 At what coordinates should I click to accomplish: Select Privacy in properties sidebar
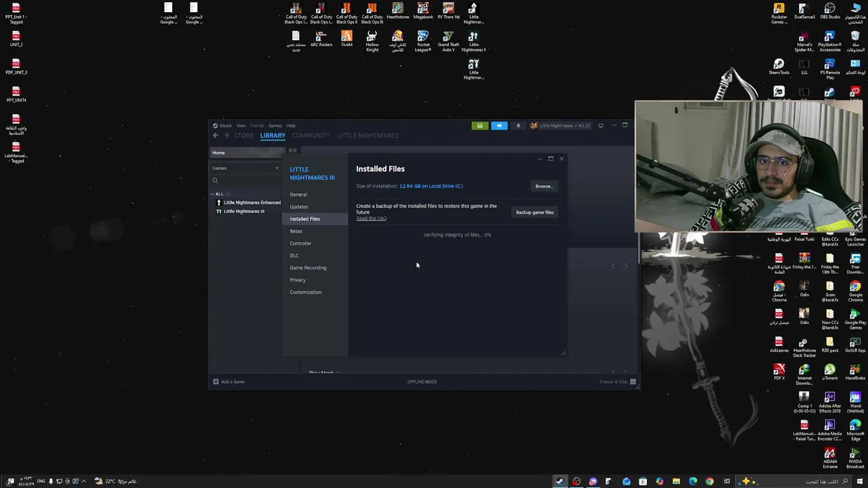pyautogui.click(x=298, y=280)
